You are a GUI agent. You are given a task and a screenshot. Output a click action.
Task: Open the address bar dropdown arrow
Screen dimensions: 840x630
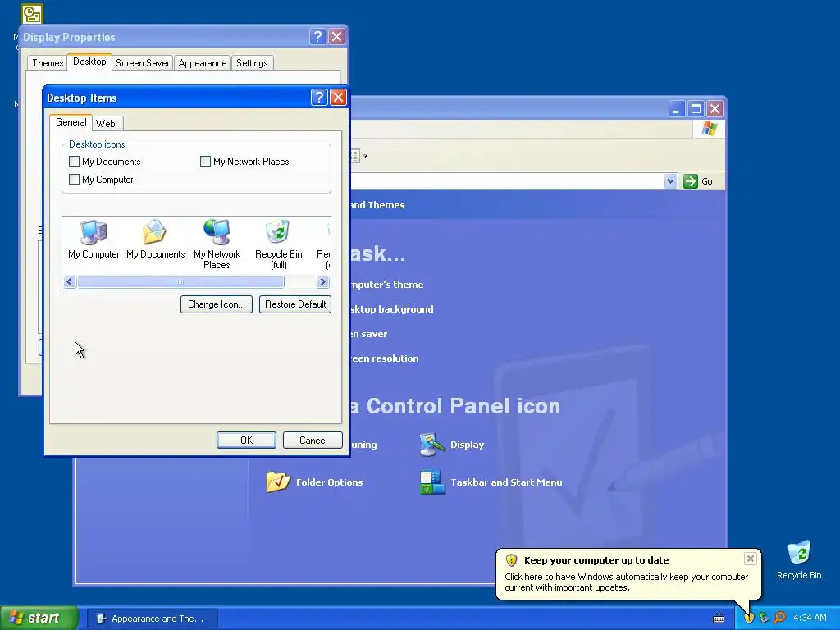click(x=670, y=181)
